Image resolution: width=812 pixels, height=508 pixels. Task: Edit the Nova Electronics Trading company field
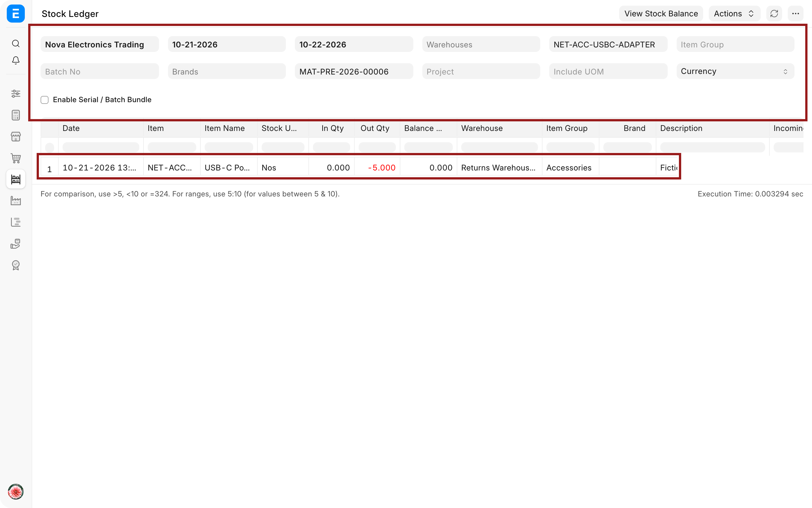click(x=100, y=44)
